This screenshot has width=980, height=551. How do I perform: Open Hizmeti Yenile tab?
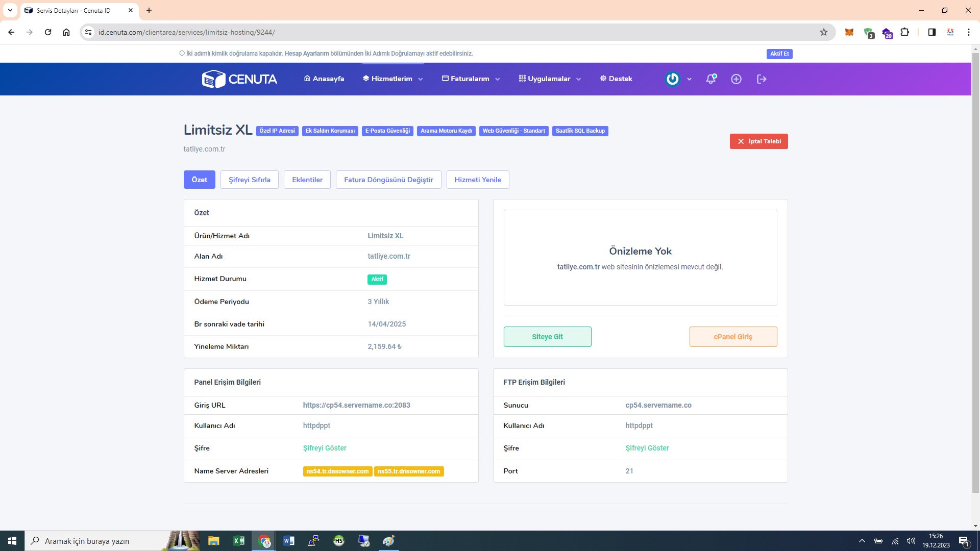(478, 180)
